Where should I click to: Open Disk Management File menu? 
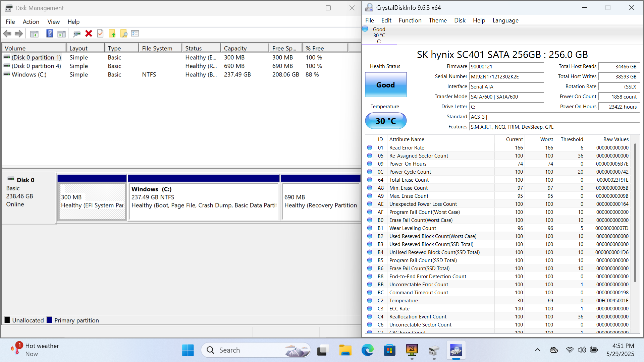click(10, 21)
